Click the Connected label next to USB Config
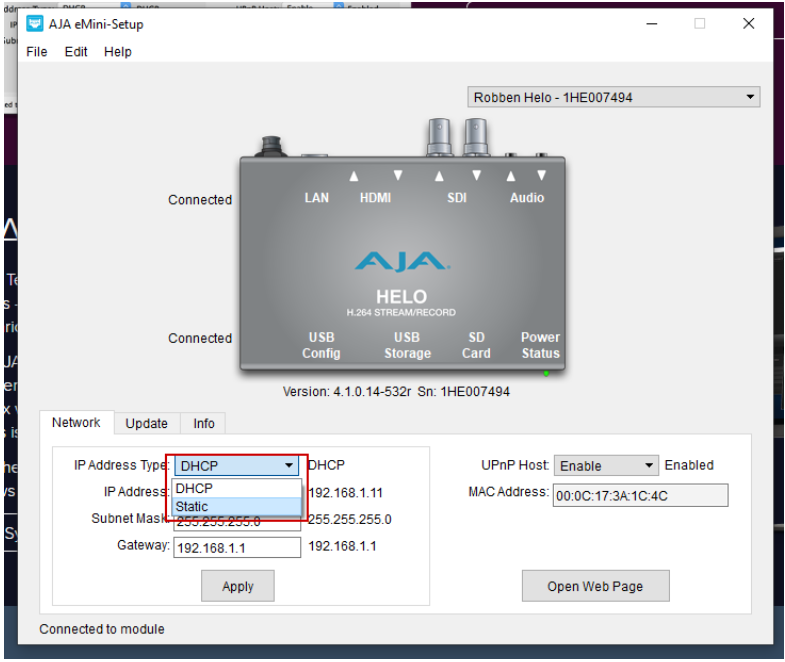 pyautogui.click(x=200, y=339)
